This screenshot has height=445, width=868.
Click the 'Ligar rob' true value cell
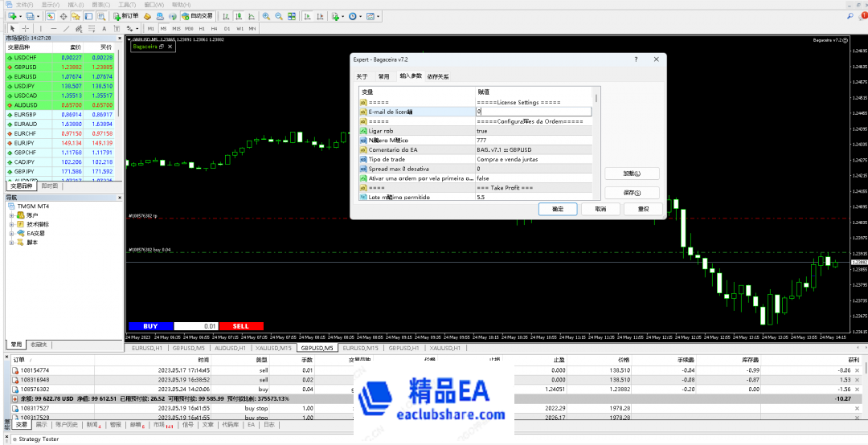534,130
